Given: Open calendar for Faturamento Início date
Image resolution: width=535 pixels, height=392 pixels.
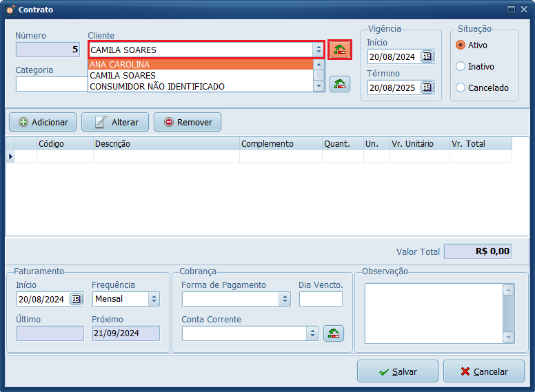Looking at the screenshot, I should tap(76, 299).
